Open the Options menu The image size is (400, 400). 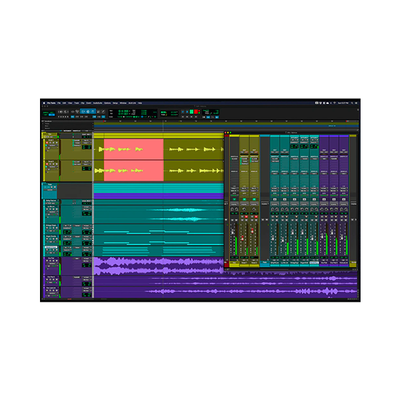[x=107, y=103]
